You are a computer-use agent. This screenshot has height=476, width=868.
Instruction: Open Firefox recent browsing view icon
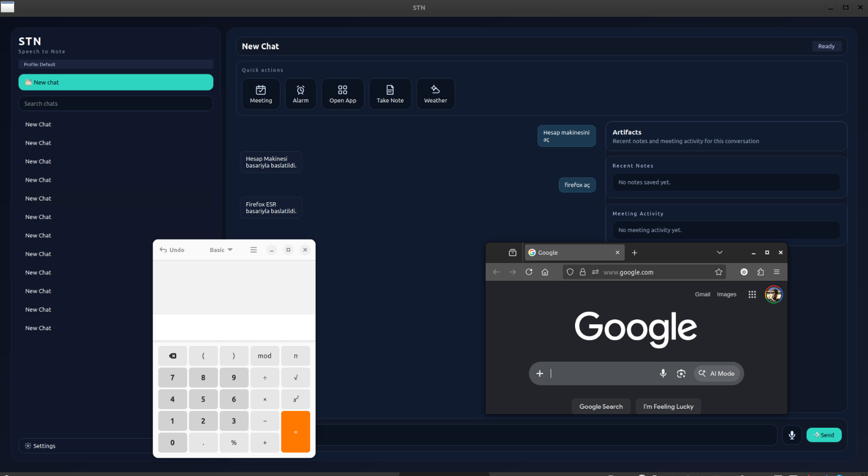(x=513, y=253)
